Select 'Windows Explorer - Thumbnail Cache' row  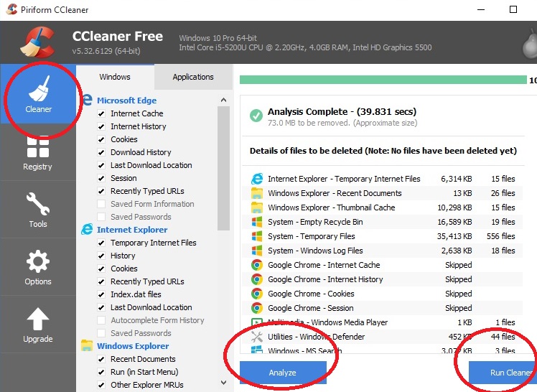(383, 207)
